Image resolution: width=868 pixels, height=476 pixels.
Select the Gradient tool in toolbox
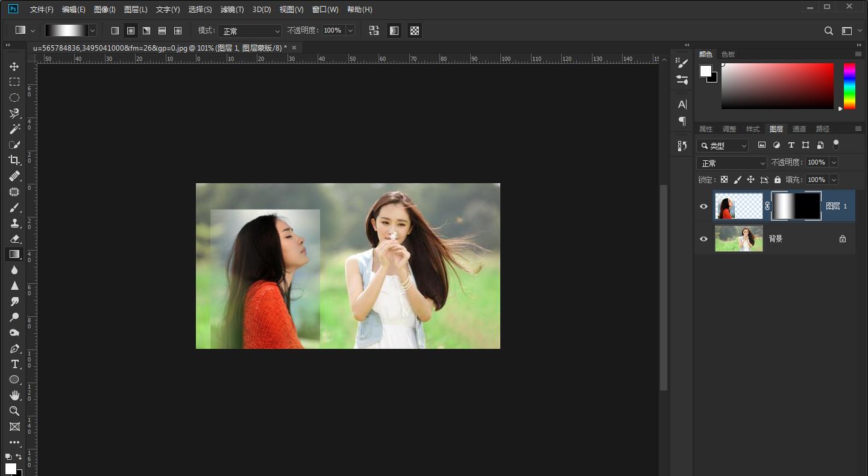pyautogui.click(x=14, y=254)
